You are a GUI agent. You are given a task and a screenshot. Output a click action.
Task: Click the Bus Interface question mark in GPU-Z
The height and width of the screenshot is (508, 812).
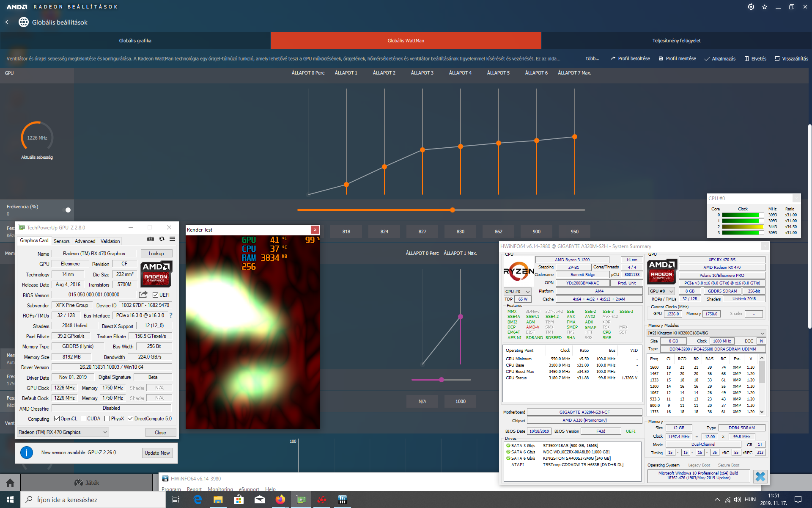(x=171, y=315)
